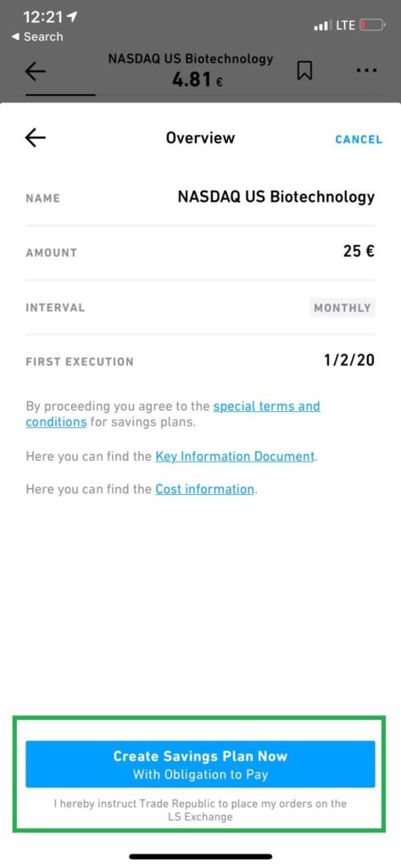Open the Cost information link
This screenshot has height=868, width=401.
pos(205,489)
